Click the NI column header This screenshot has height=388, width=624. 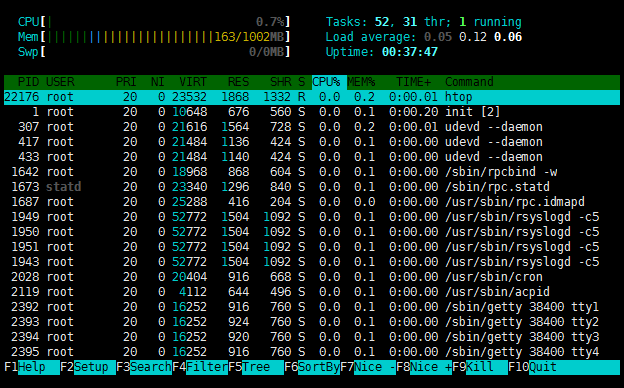[x=158, y=82]
